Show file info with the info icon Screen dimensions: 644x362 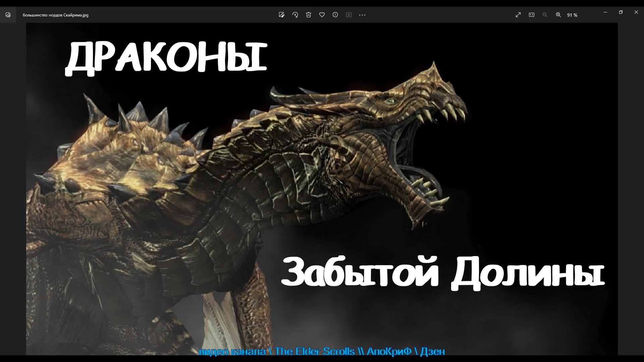pyautogui.click(x=335, y=15)
